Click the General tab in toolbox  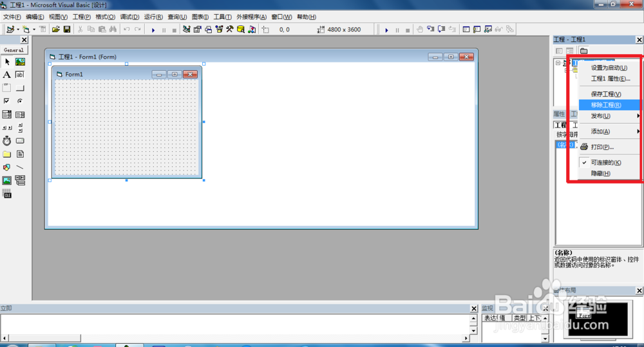[14, 50]
